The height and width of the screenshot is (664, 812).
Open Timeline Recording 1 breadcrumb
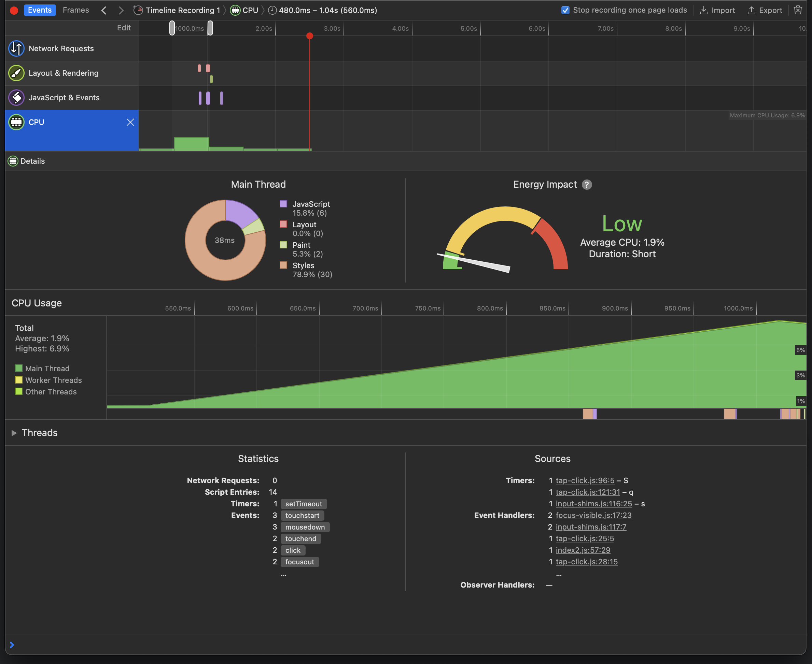click(x=177, y=10)
